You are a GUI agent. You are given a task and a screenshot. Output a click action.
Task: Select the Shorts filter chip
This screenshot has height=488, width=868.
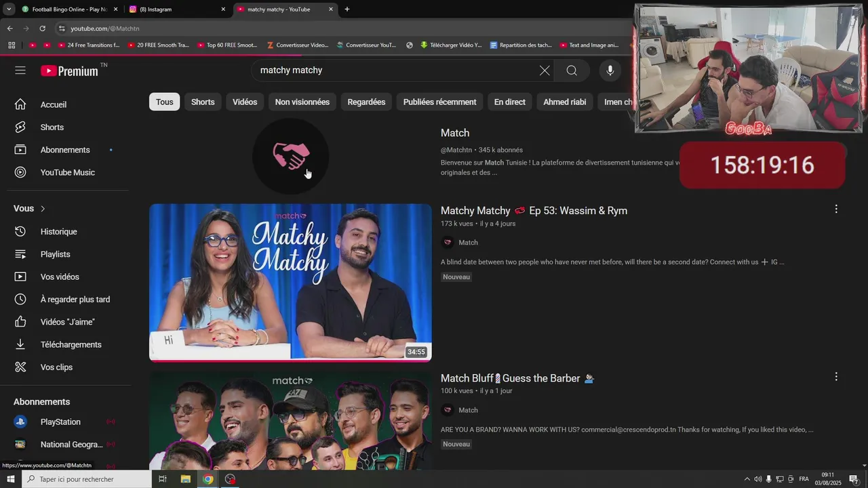(203, 102)
